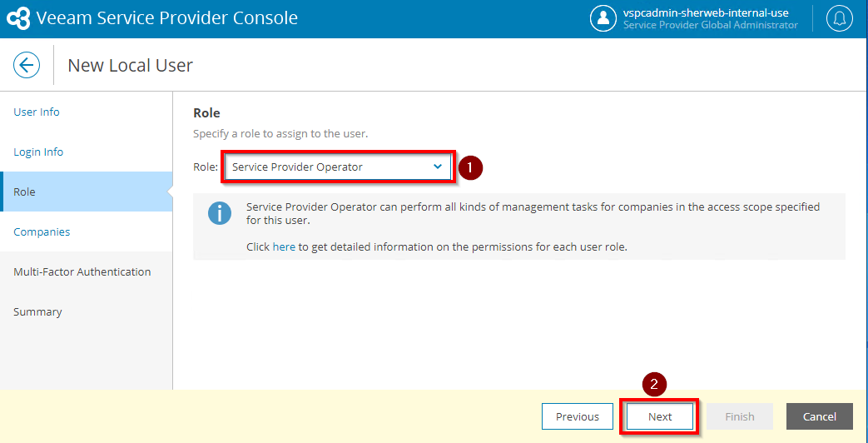Select the Role step in sidebar

pyautogui.click(x=87, y=192)
